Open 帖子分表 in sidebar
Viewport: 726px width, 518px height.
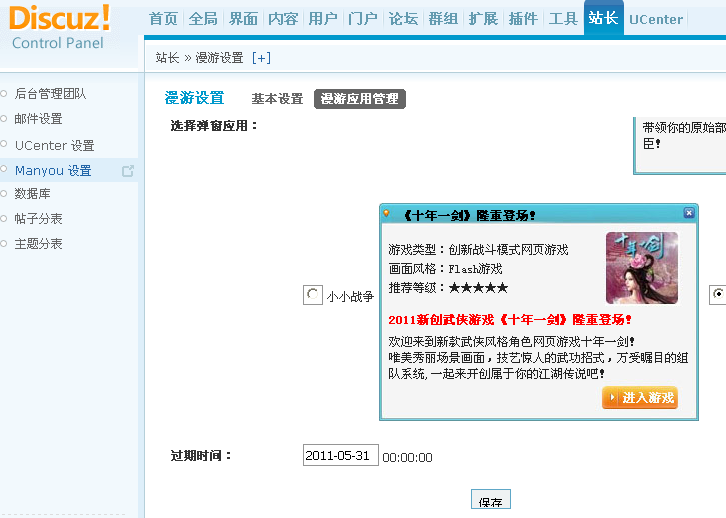coord(38,218)
